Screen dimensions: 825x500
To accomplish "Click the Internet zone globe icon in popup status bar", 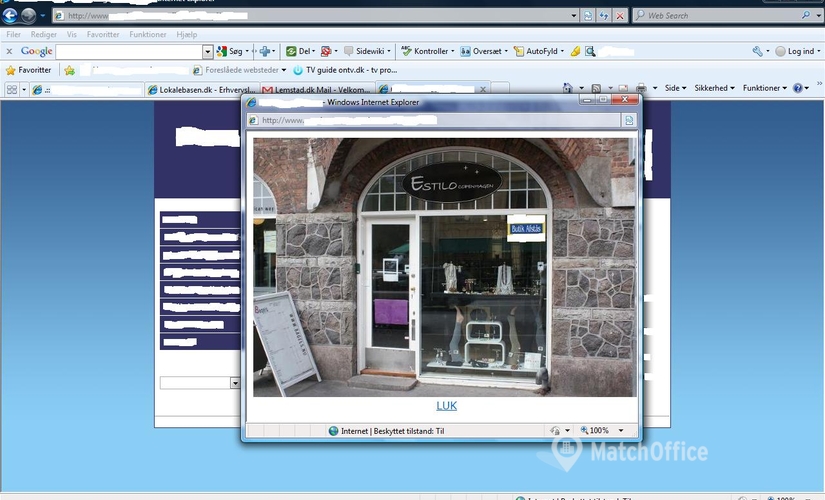I will coord(333,431).
